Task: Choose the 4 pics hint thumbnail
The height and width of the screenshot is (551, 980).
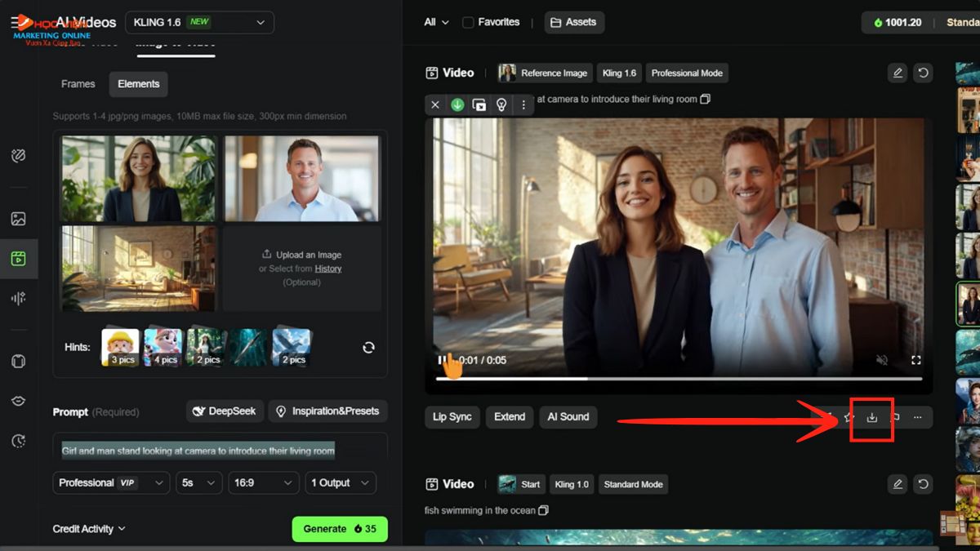Action: 163,348
